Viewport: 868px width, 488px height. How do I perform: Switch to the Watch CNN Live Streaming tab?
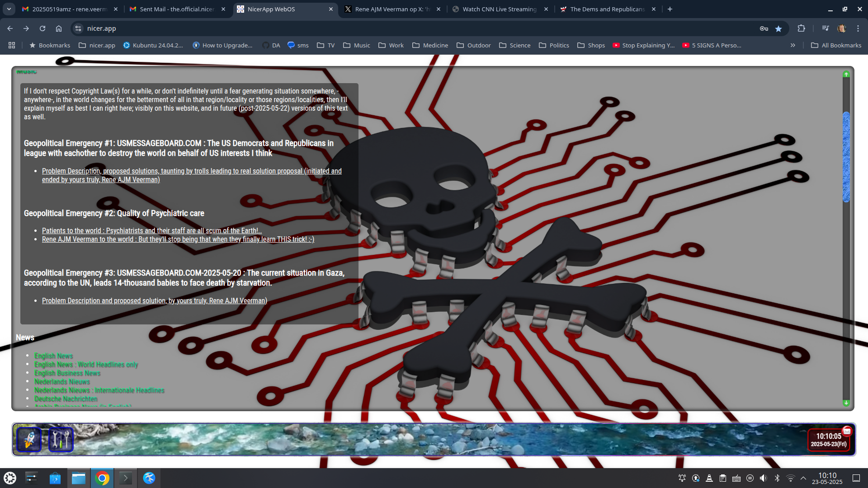coord(499,9)
